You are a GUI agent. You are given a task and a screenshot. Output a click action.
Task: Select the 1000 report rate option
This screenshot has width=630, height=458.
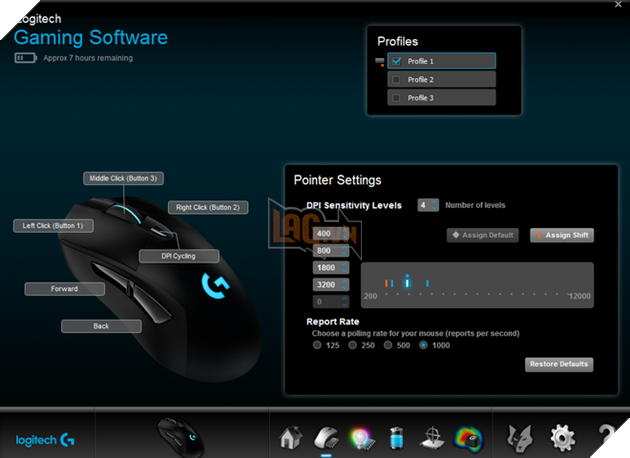coord(423,345)
